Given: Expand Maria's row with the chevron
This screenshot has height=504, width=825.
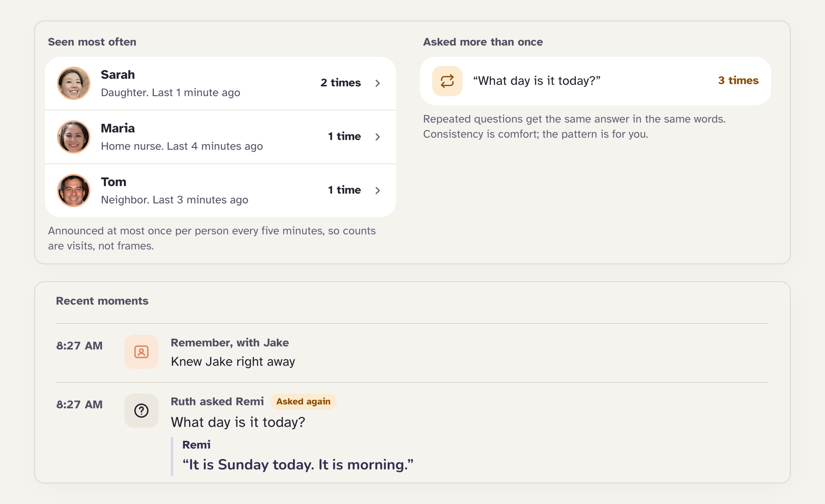Looking at the screenshot, I should pos(377,137).
